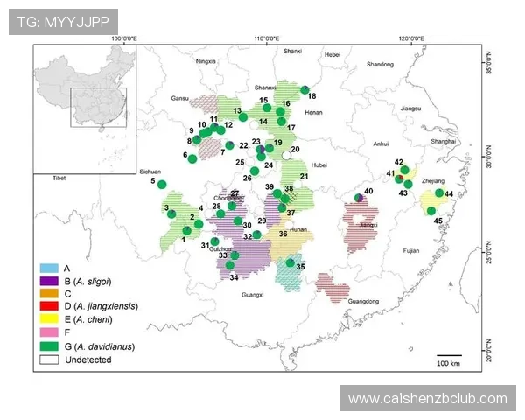The width and height of the screenshot is (525, 420).
Task: Click the green marker numbered 44 in Zhejiang
Action: (438, 193)
